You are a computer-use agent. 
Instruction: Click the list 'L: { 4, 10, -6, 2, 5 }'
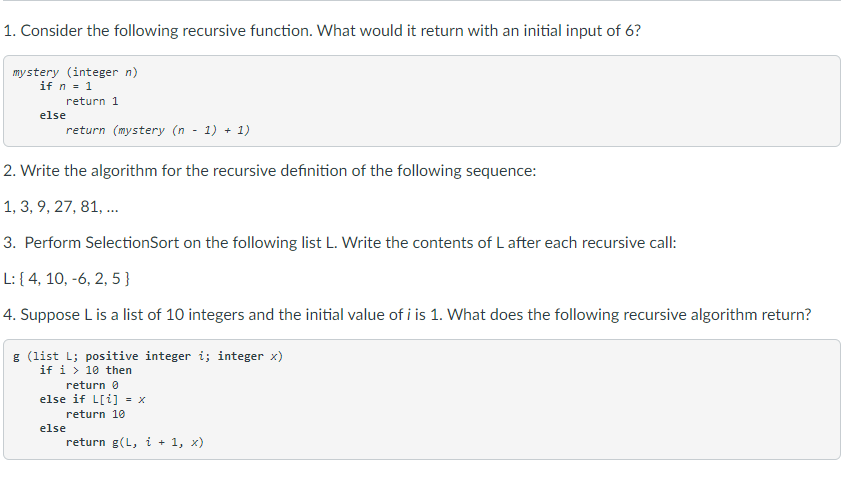point(66,278)
